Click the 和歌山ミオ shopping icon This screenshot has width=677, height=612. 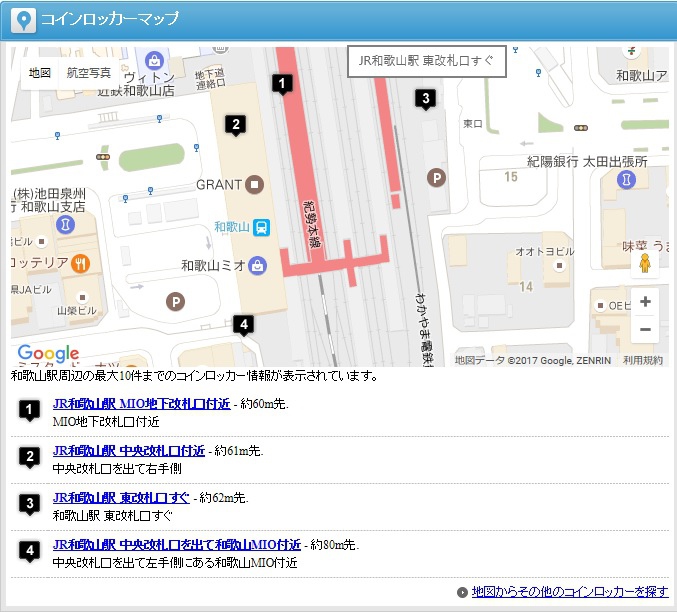point(258,266)
